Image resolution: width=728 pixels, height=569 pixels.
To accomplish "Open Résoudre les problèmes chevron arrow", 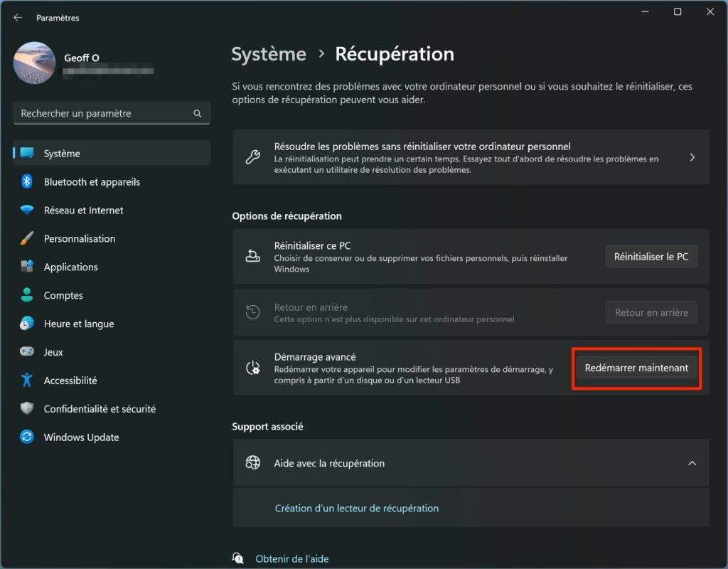I will pyautogui.click(x=692, y=157).
